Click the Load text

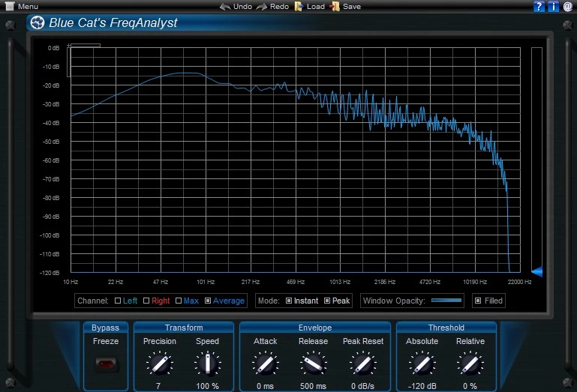[x=316, y=6]
